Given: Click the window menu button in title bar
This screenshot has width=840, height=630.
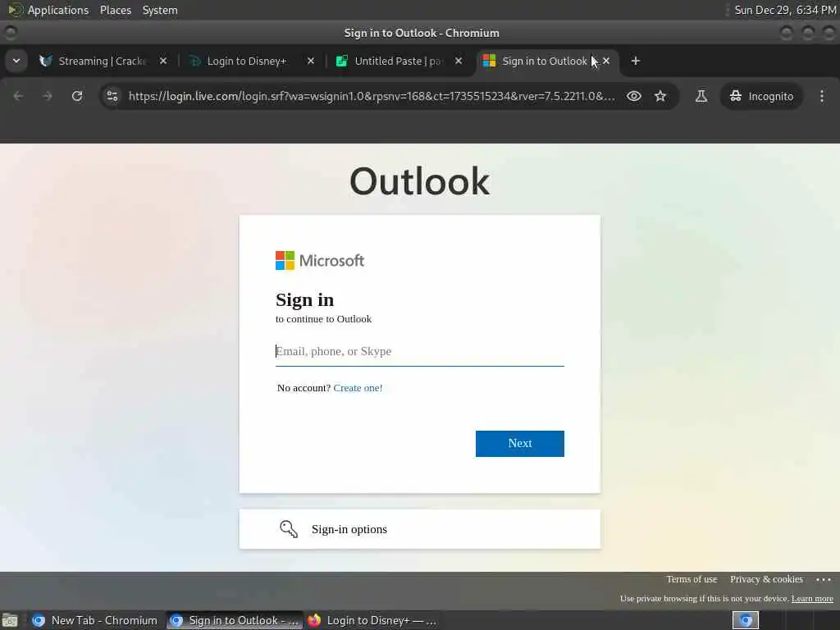Looking at the screenshot, I should [10, 33].
